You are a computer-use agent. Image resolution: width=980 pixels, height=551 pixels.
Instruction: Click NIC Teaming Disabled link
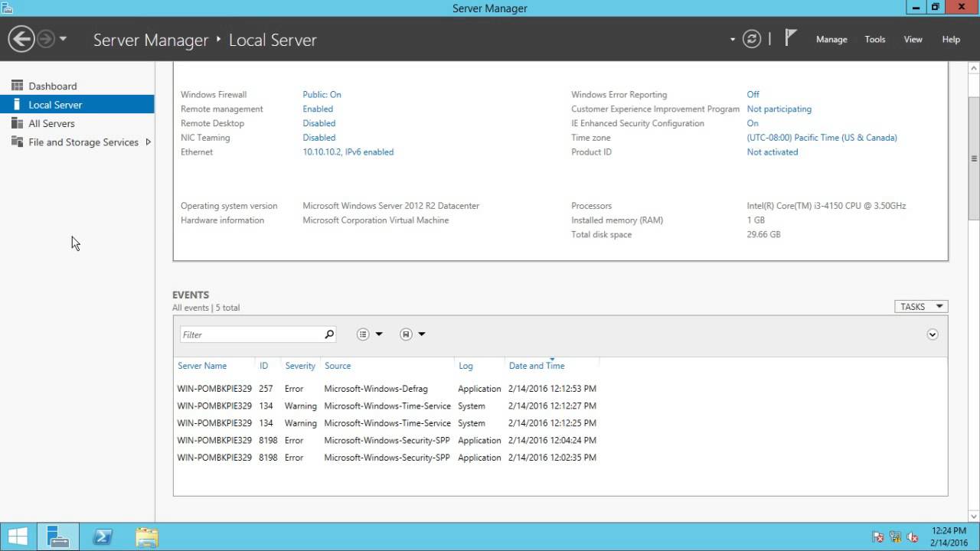click(x=318, y=138)
